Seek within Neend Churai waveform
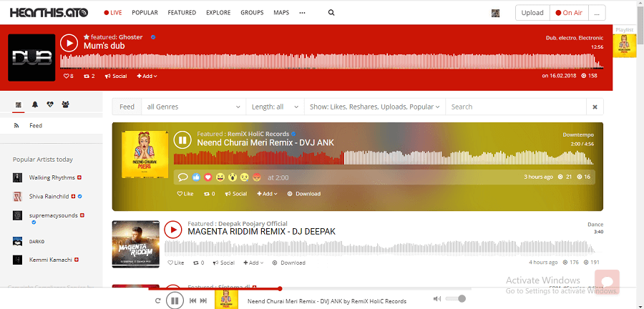Image resolution: width=644 pixels, height=309 pixels. (384, 157)
